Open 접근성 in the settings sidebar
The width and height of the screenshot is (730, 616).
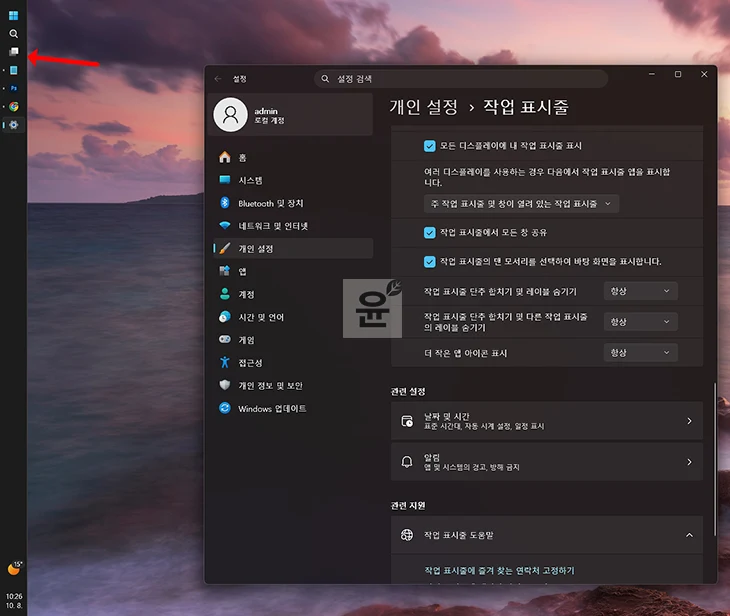coord(293,363)
